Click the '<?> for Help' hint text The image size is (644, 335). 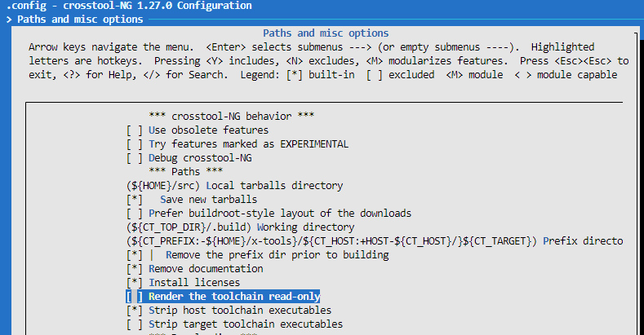100,75
